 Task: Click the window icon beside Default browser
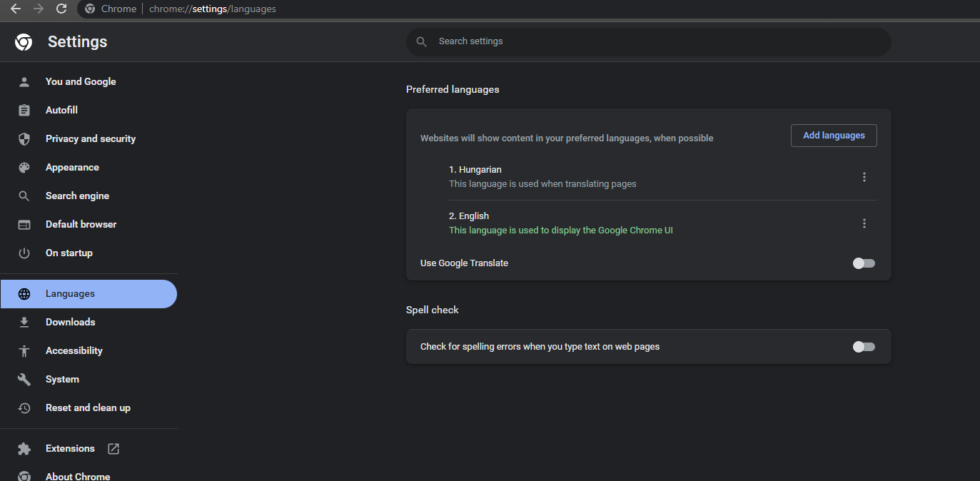pyautogui.click(x=24, y=224)
